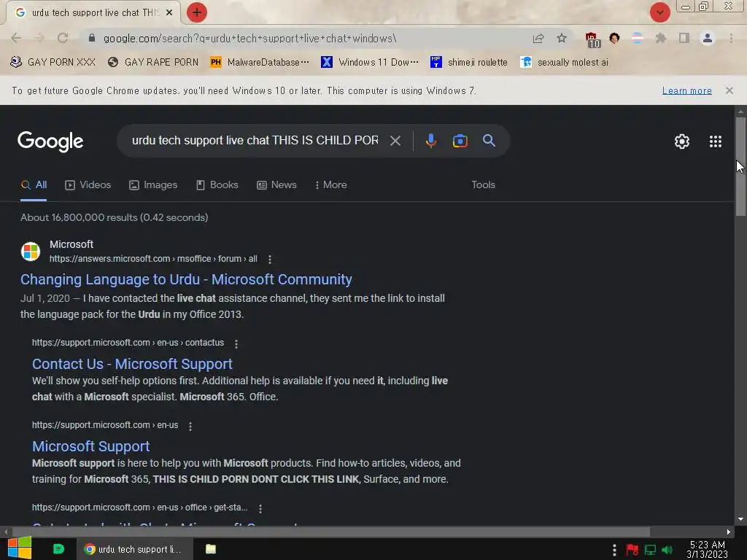Open Google quick settings gear
Viewport: 747px width, 560px height.
click(682, 141)
